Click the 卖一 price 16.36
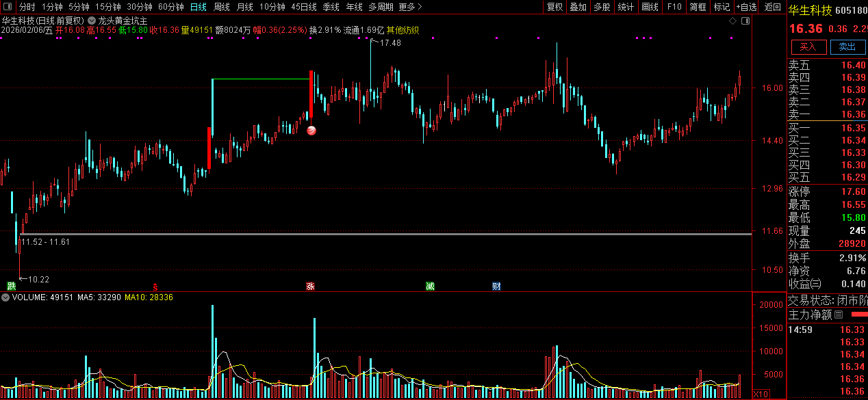 (x=853, y=114)
